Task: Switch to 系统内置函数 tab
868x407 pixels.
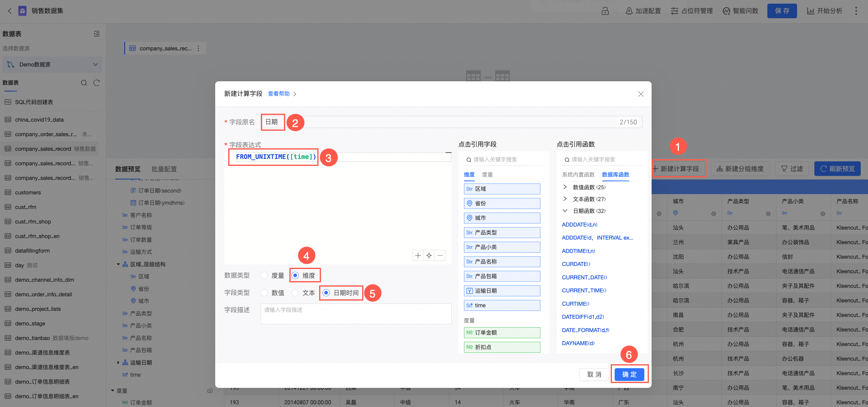Action: (578, 175)
